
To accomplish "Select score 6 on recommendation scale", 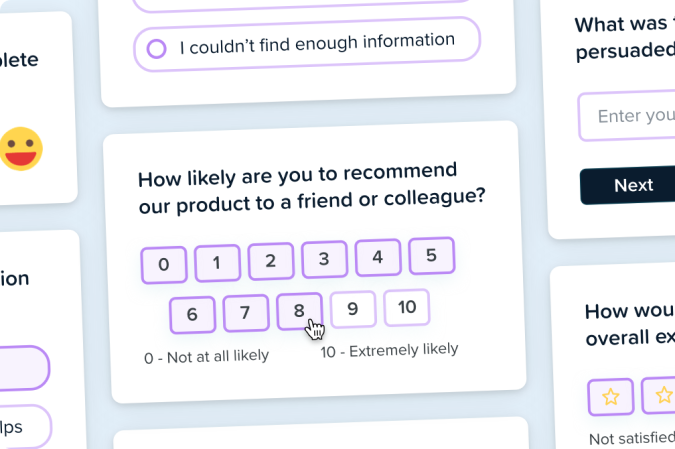I will tap(192, 315).
